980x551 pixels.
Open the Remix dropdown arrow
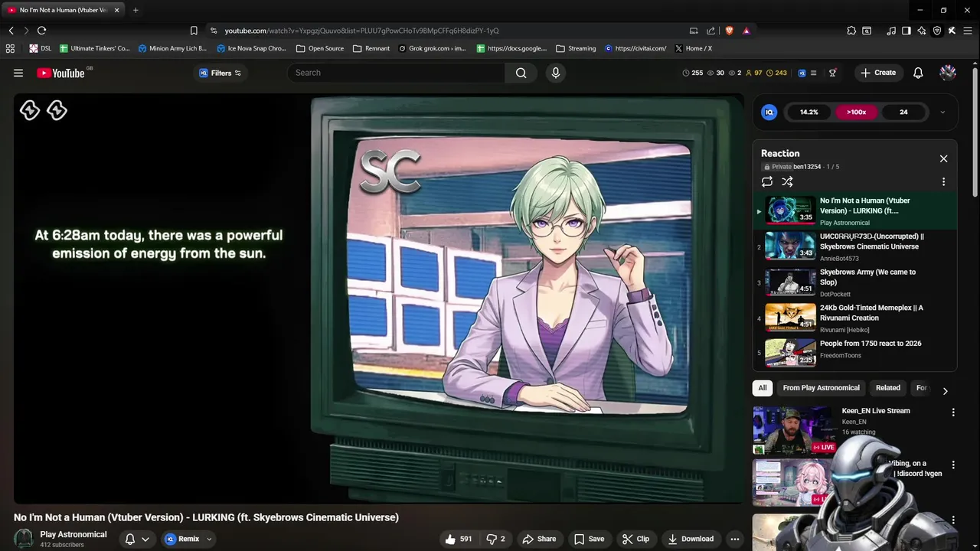pos(208,539)
